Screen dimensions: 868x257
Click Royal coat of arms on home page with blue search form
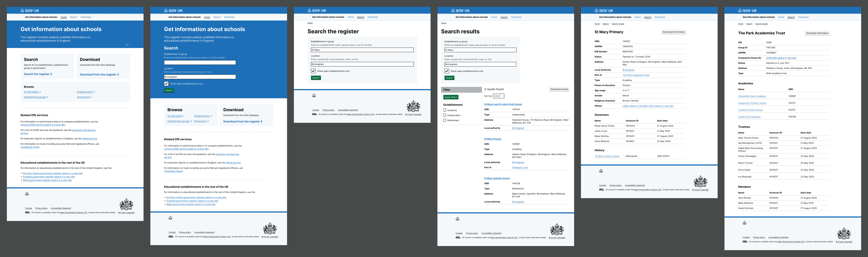point(270,228)
